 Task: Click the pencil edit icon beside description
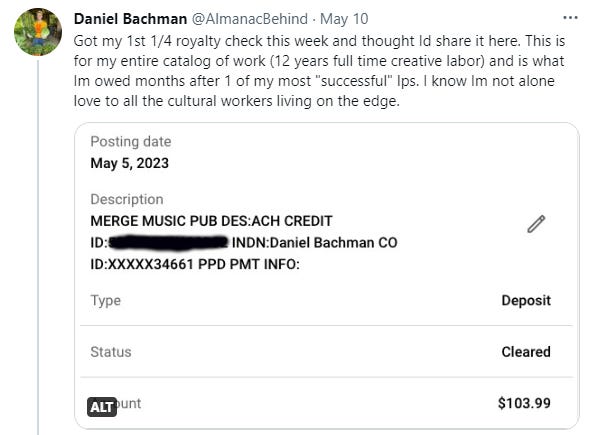pyautogui.click(x=536, y=224)
